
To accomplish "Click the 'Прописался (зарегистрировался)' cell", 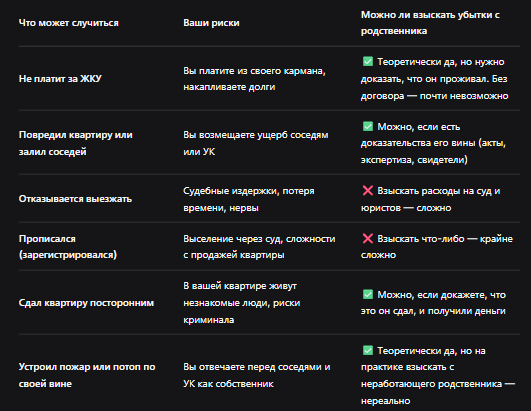I will [68, 246].
